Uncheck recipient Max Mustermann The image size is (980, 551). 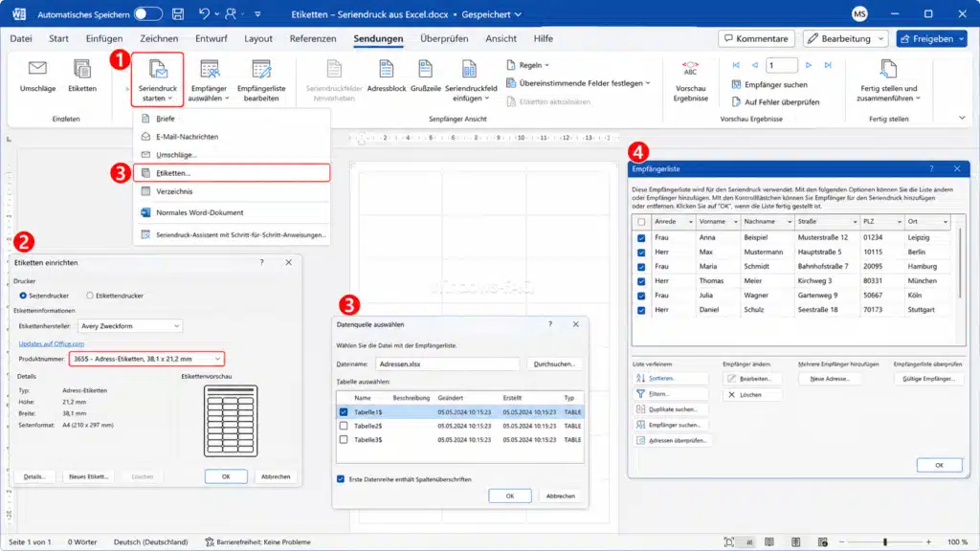tap(641, 253)
